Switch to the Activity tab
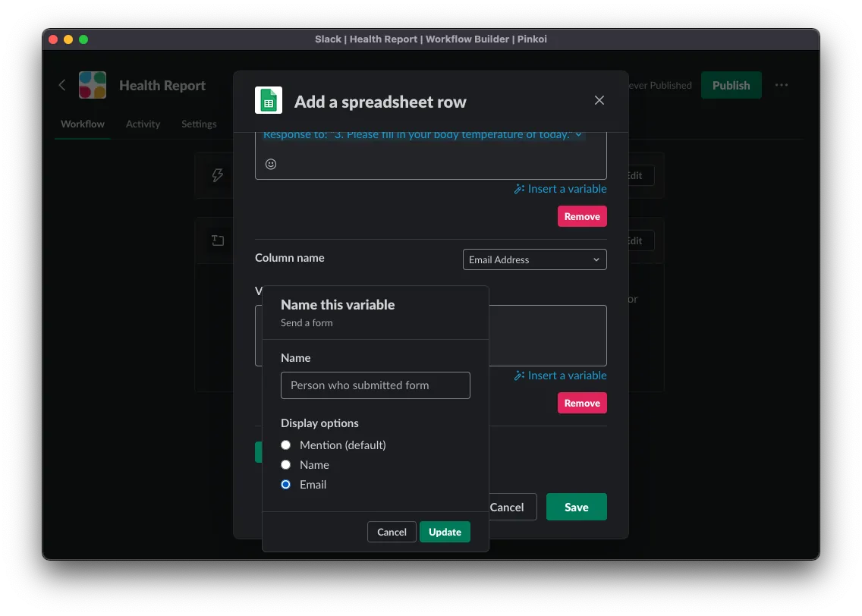 (x=143, y=124)
